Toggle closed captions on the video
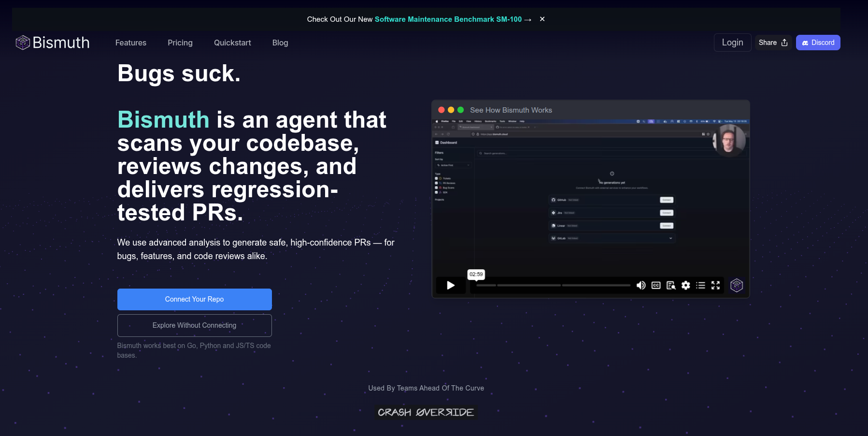 click(656, 285)
